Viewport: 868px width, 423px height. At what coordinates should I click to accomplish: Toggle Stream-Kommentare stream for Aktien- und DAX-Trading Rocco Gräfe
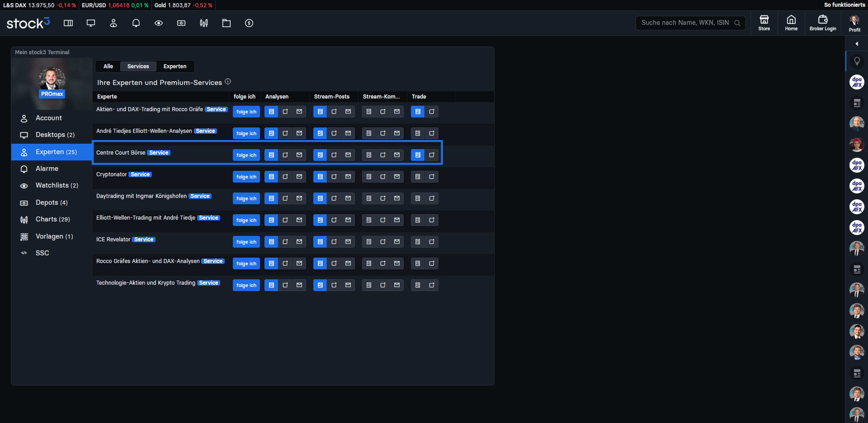tap(369, 111)
